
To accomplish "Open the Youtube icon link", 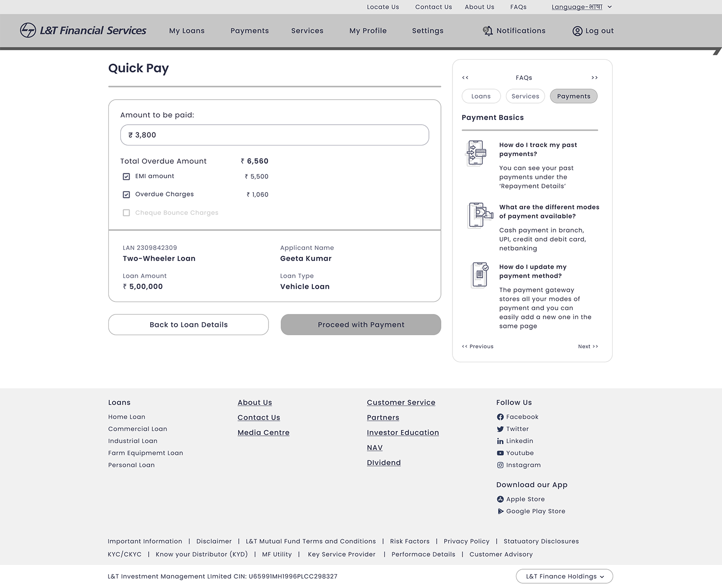I will (500, 453).
